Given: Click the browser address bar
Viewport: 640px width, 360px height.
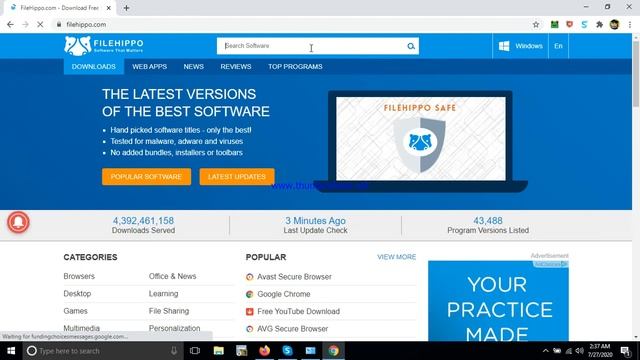Looking at the screenshot, I should 294,24.
